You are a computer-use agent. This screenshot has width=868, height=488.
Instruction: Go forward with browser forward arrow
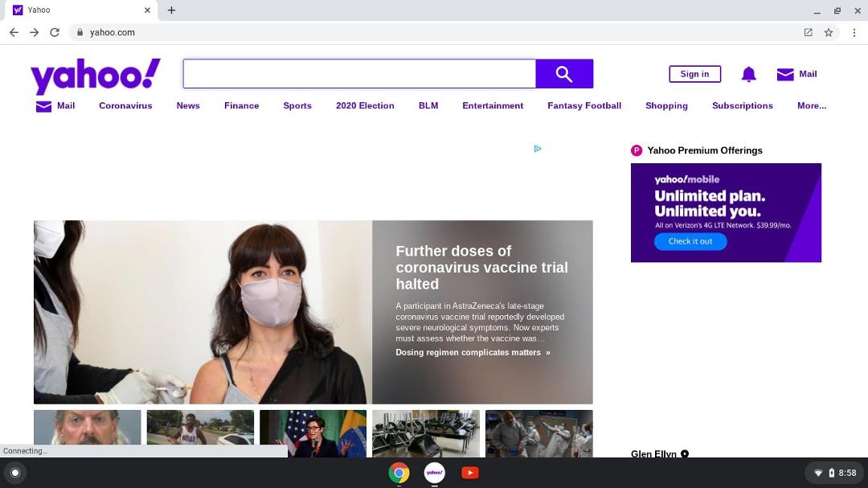(35, 32)
